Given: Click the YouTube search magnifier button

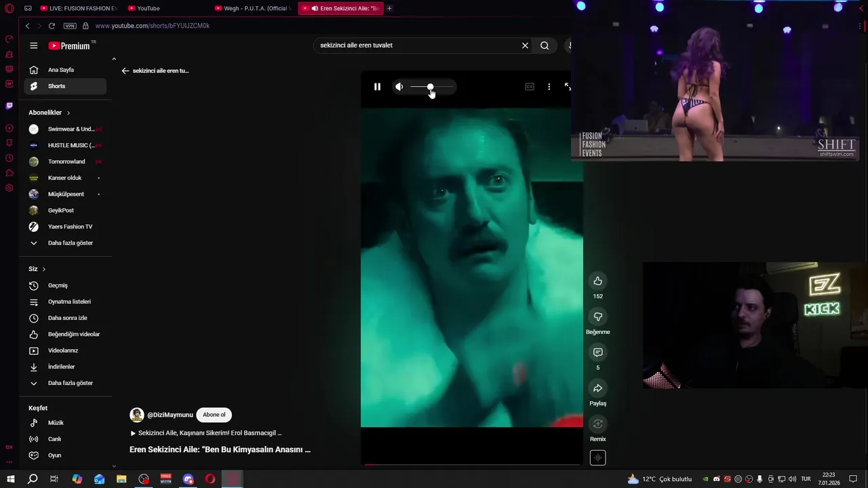Looking at the screenshot, I should coord(545,45).
